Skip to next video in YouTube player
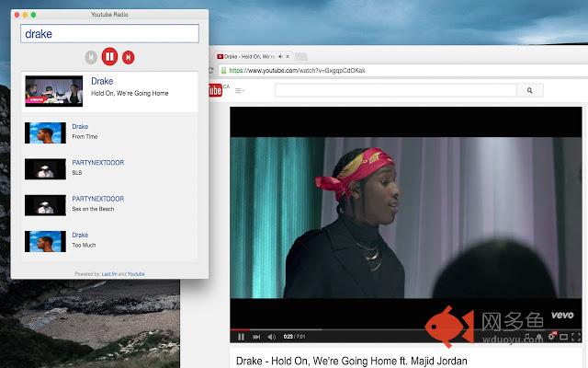This screenshot has width=588, height=368. [x=256, y=337]
